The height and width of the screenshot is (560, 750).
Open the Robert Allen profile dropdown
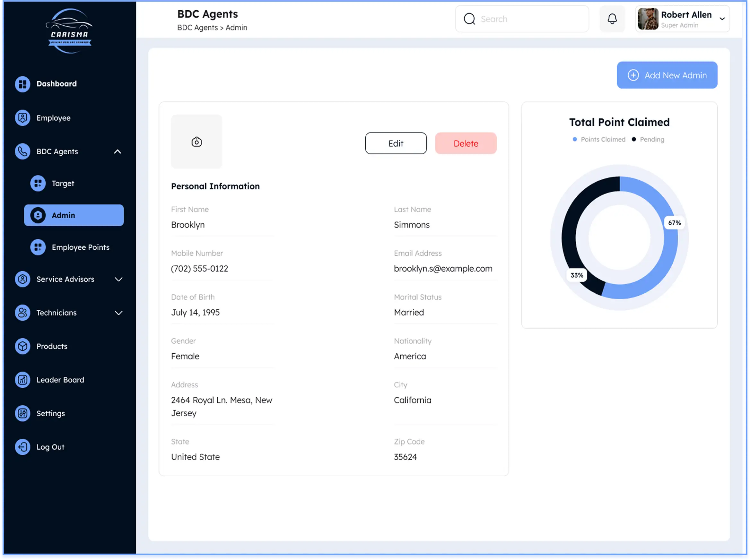click(x=722, y=19)
